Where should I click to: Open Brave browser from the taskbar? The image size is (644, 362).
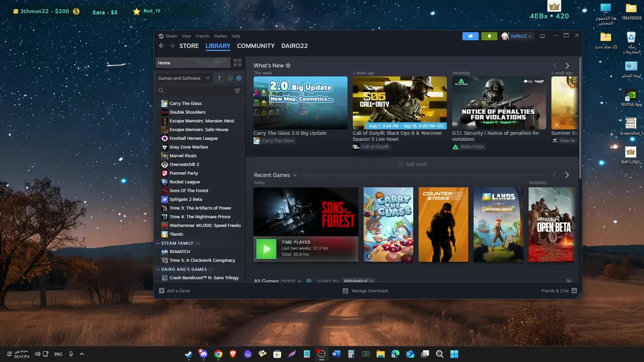coord(233,354)
